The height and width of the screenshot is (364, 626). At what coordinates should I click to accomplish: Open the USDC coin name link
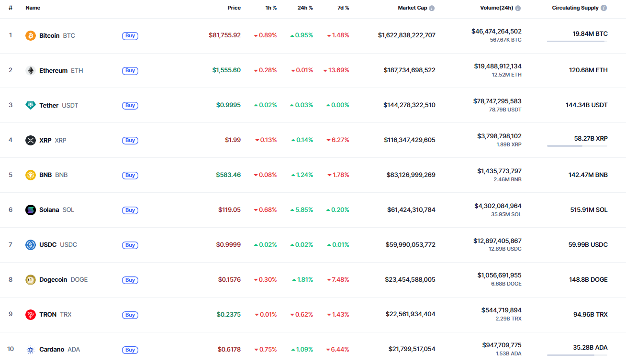(x=48, y=245)
